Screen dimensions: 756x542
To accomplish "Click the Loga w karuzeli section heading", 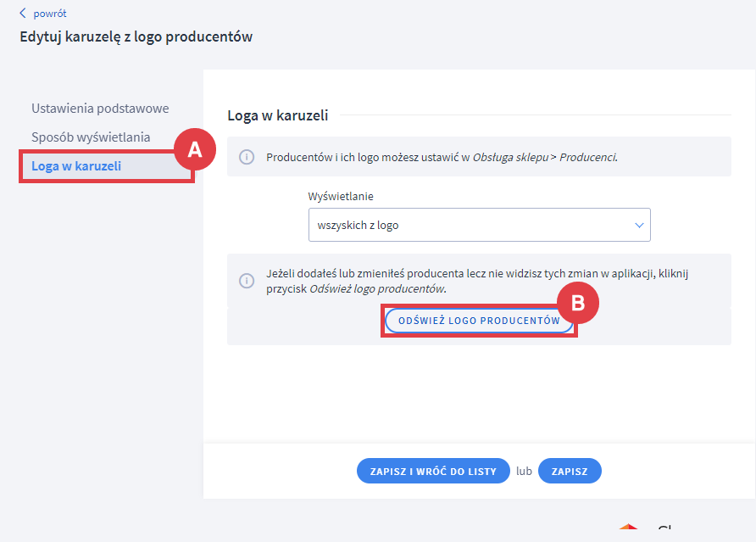I will (x=278, y=115).
